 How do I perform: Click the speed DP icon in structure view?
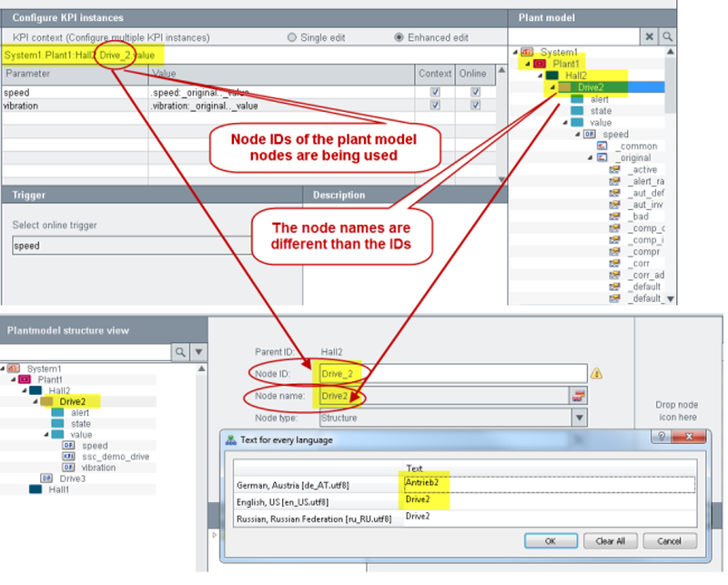(69, 445)
